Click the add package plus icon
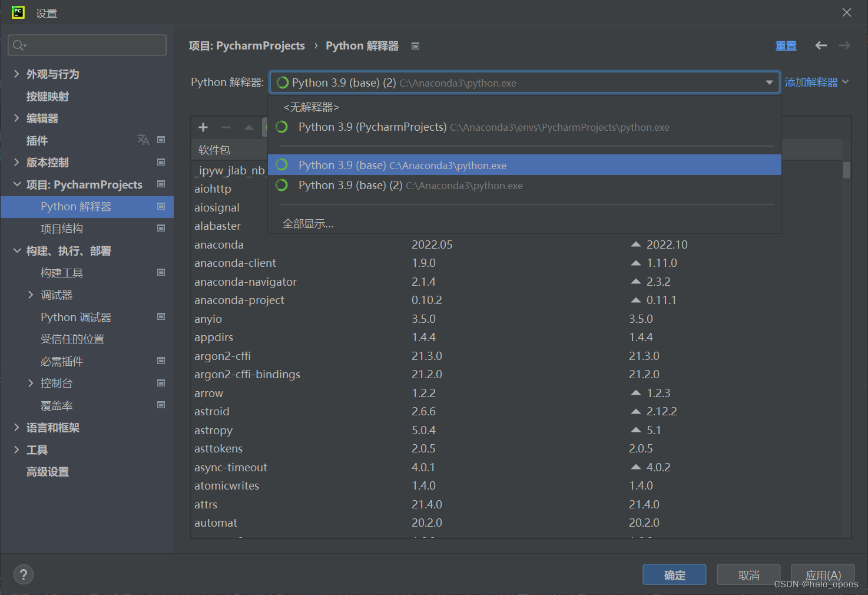The image size is (868, 595). coord(203,127)
